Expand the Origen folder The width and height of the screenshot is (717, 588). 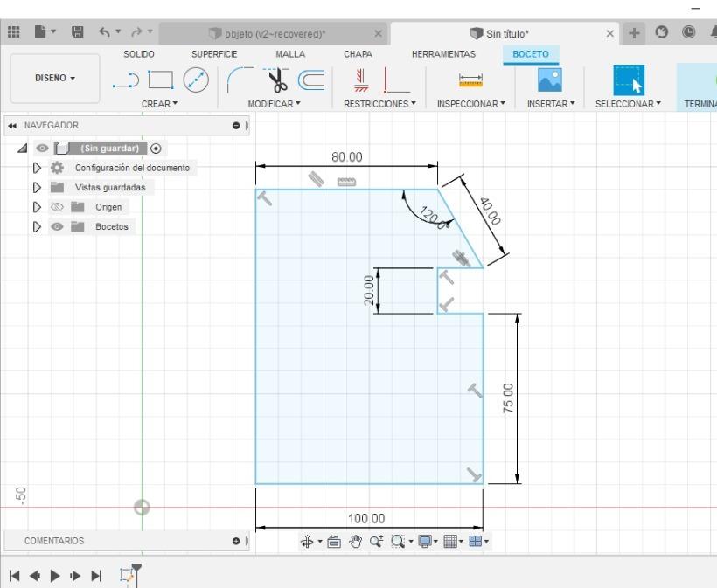pyautogui.click(x=37, y=207)
